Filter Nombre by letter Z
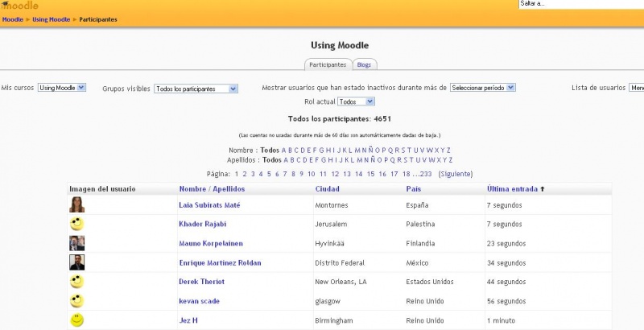Image resolution: width=644 pixels, height=330 pixels. (x=448, y=151)
